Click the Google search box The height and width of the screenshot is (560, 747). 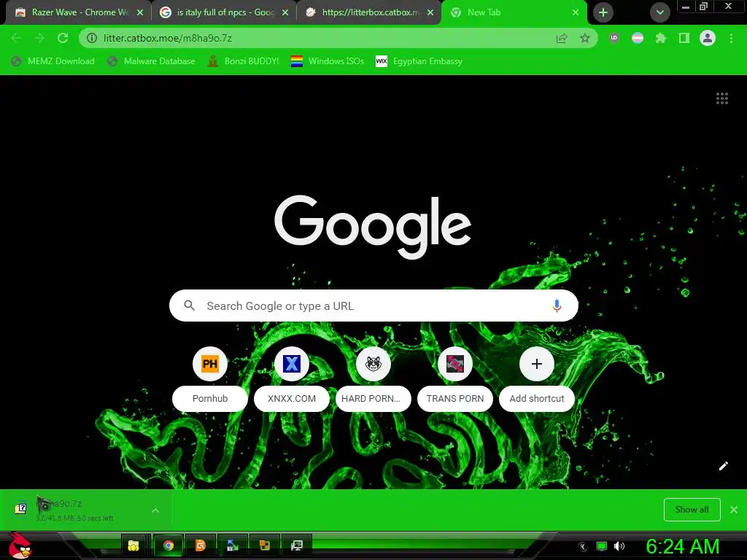pos(373,306)
